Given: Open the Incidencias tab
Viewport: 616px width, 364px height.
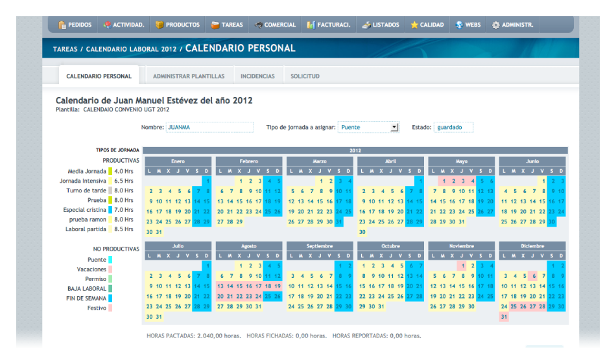Looking at the screenshot, I should (257, 76).
